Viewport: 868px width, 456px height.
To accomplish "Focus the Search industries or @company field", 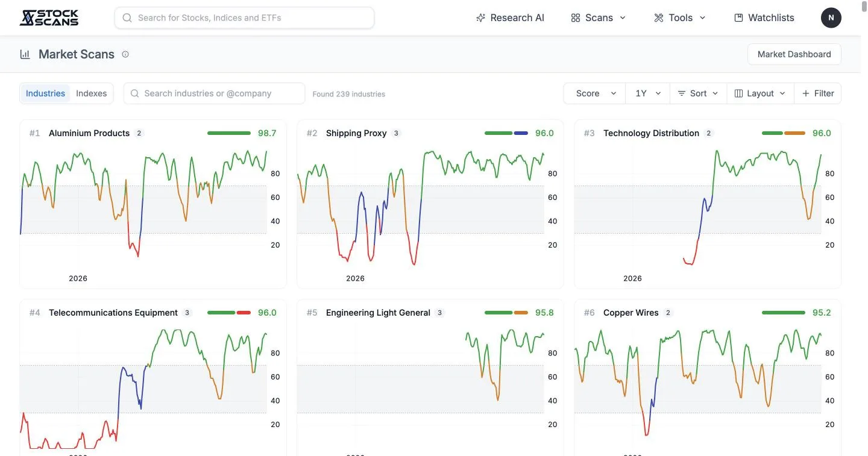I will point(214,93).
